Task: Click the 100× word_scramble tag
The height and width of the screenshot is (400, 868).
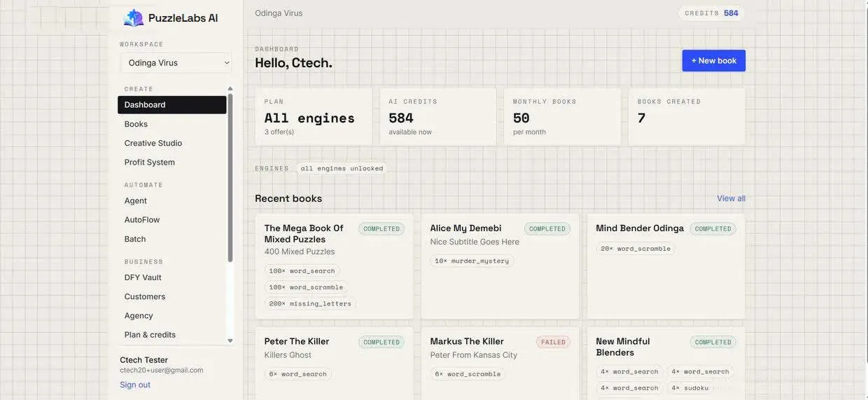Action: [x=306, y=287]
